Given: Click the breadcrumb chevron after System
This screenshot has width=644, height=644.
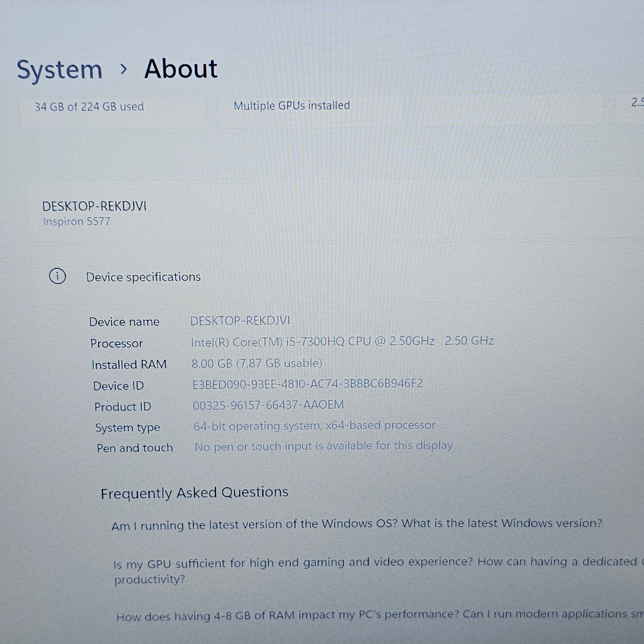Looking at the screenshot, I should click(123, 70).
